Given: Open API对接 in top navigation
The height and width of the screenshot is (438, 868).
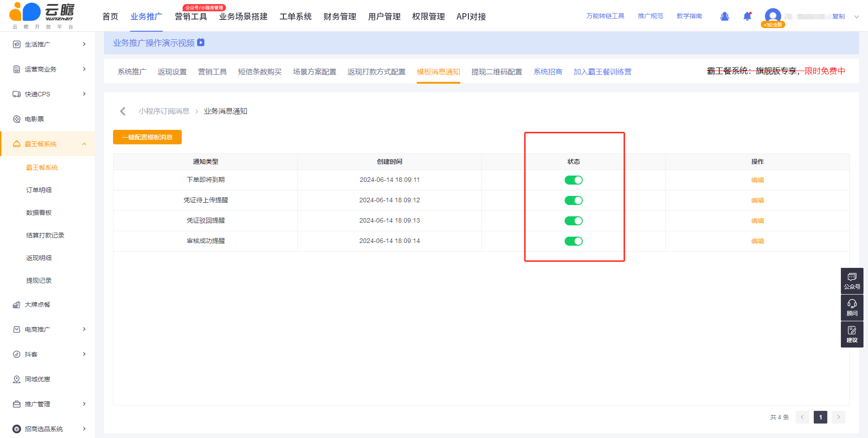Looking at the screenshot, I should (471, 17).
